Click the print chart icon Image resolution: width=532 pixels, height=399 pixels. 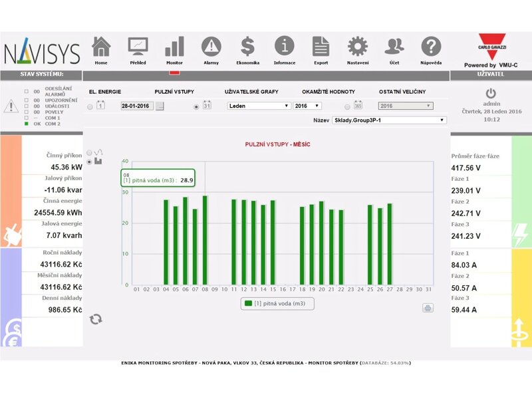pos(428,307)
